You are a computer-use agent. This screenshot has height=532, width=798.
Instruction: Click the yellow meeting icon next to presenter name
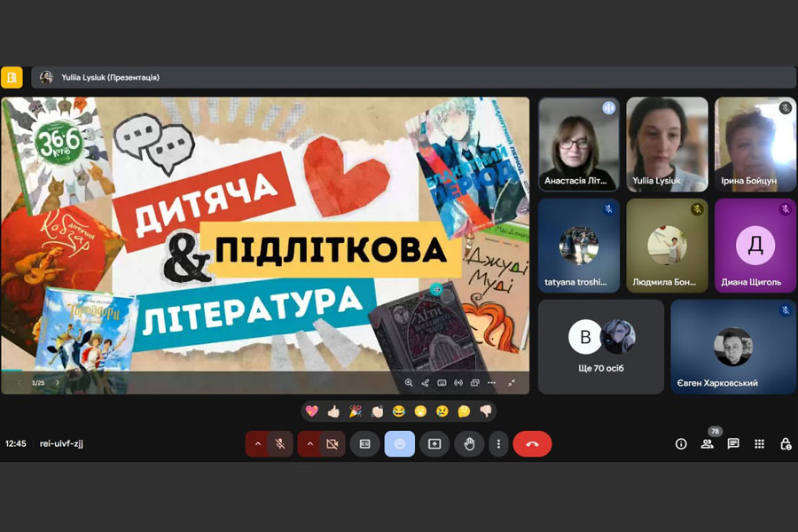12,77
